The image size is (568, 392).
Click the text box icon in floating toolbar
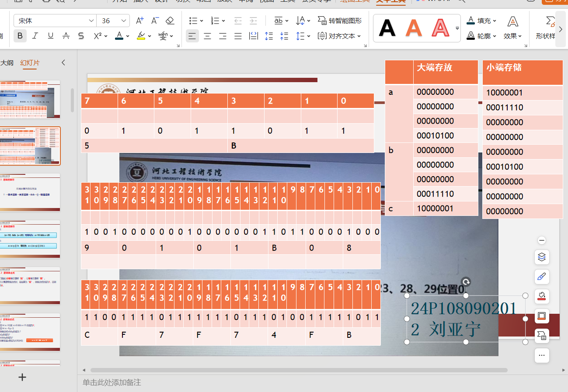pyautogui.click(x=542, y=335)
